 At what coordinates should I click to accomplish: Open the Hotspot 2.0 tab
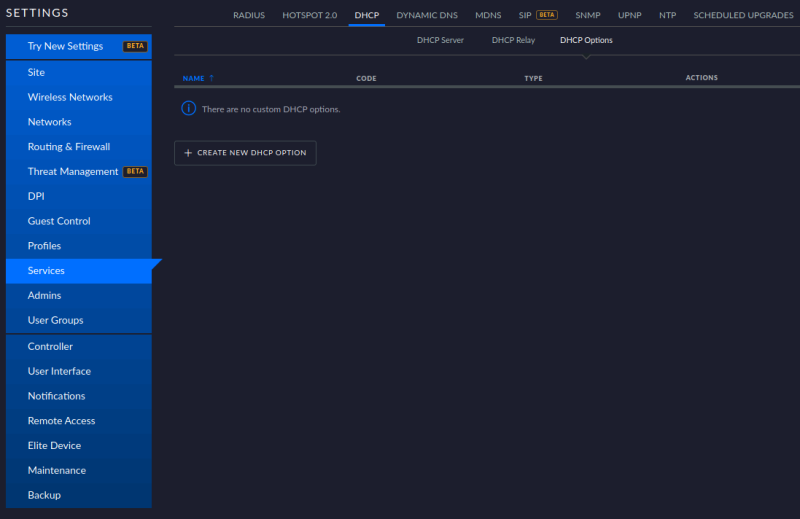pos(310,15)
